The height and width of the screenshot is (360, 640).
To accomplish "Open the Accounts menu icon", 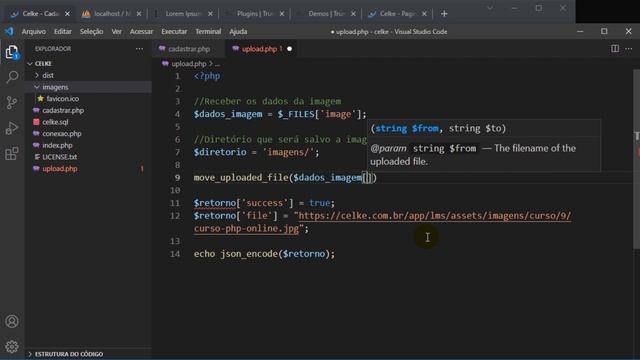I will pyautogui.click(x=12, y=321).
